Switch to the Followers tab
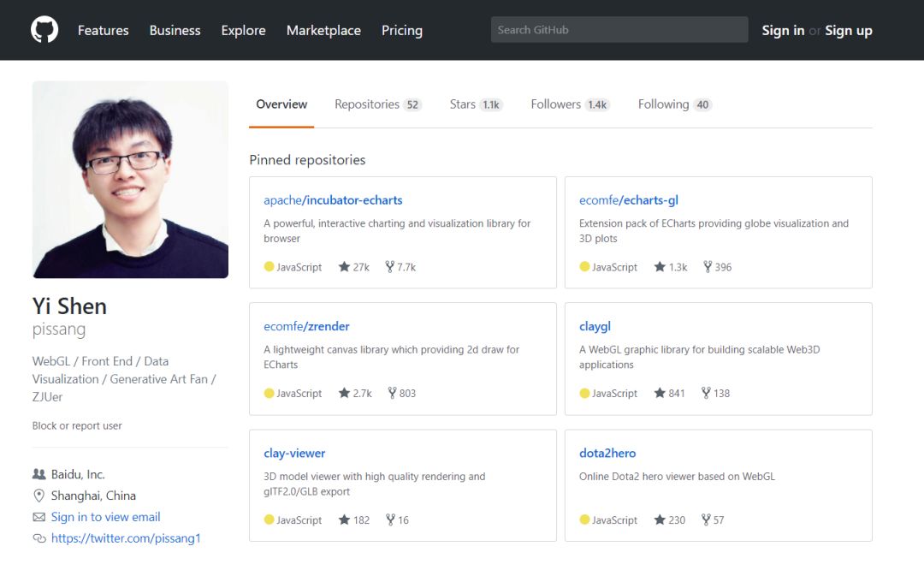 click(x=570, y=104)
